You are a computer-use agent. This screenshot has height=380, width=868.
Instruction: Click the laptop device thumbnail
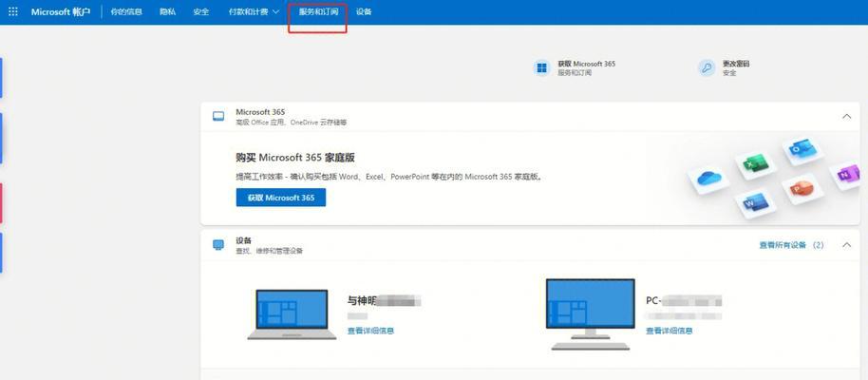[292, 314]
